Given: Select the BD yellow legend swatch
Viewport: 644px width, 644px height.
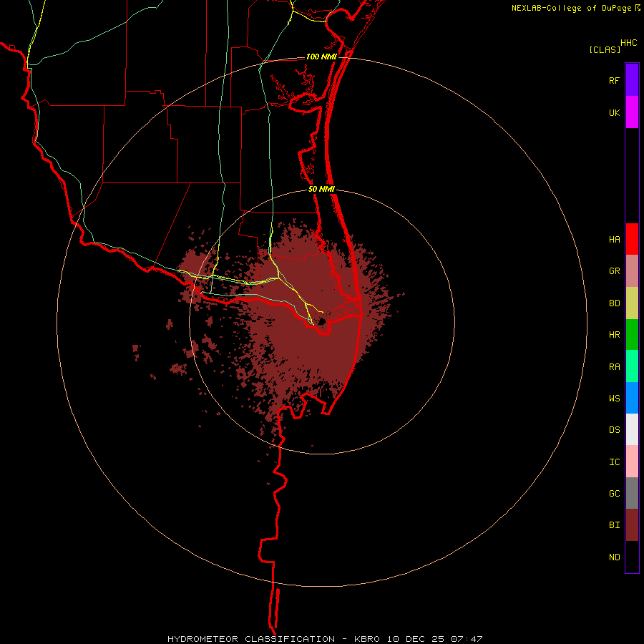Looking at the screenshot, I should point(632,303).
